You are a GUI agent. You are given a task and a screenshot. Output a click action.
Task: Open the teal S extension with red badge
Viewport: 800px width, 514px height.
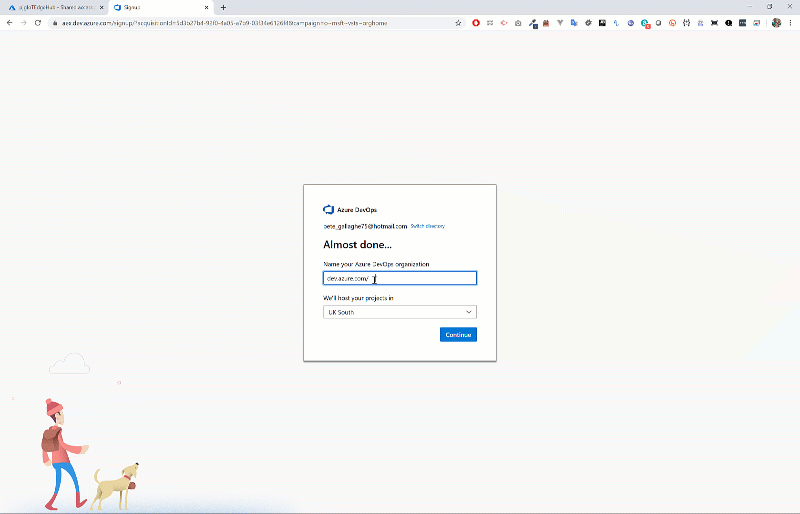645,23
